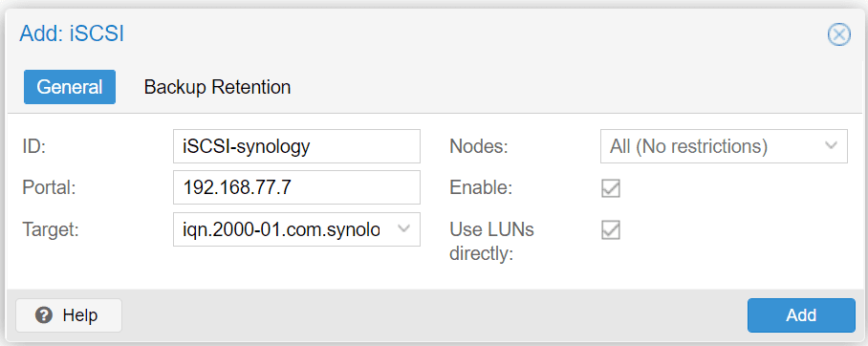The height and width of the screenshot is (346, 868).
Task: Click the Add button
Action: point(802,315)
